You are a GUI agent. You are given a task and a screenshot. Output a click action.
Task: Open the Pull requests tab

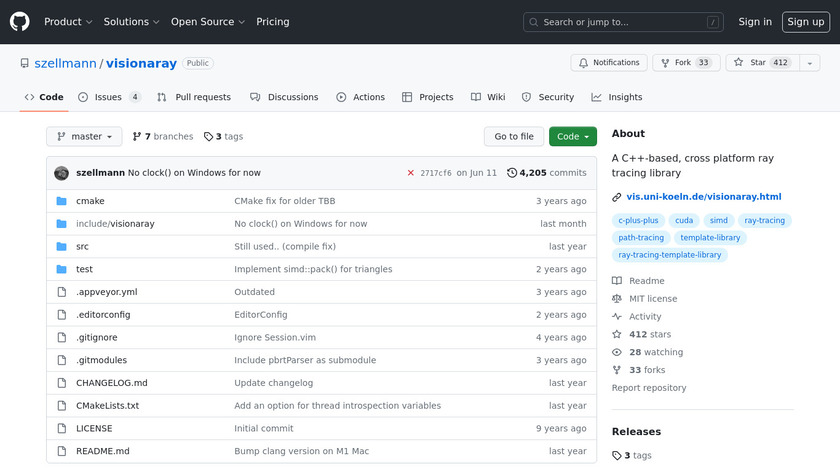click(x=194, y=97)
